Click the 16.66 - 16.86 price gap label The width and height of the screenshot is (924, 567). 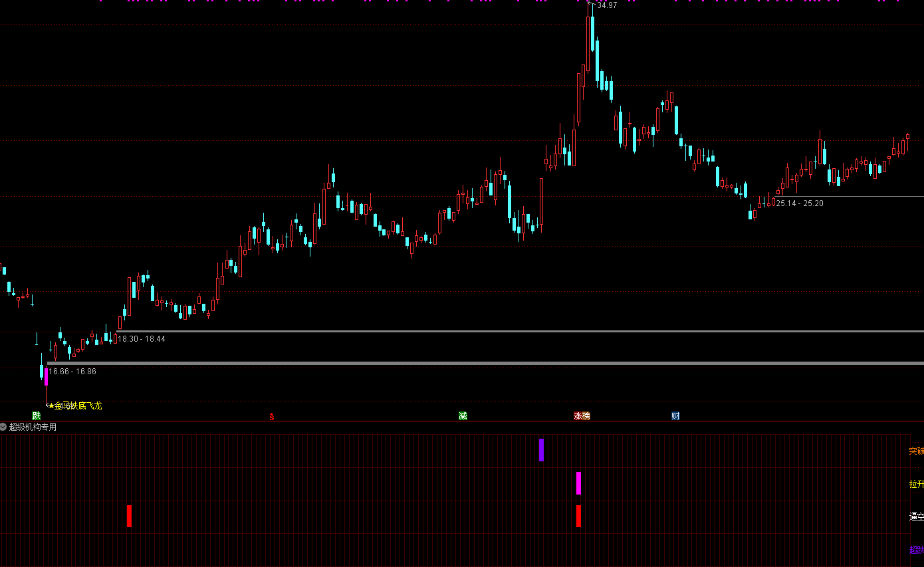point(72,372)
